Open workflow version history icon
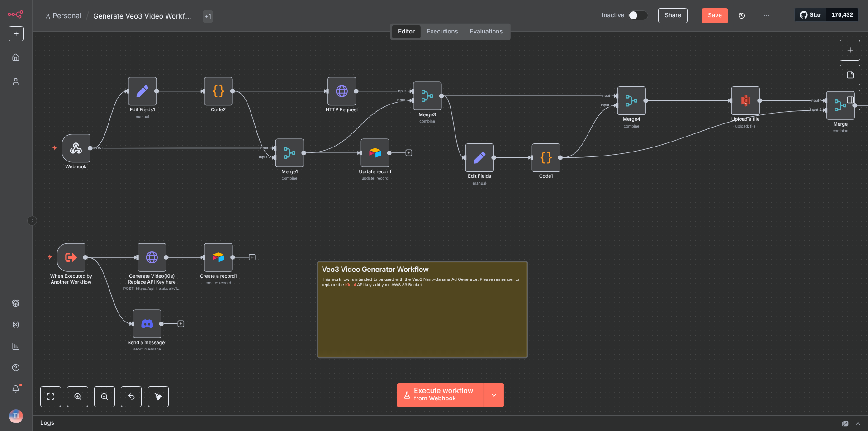 (741, 15)
